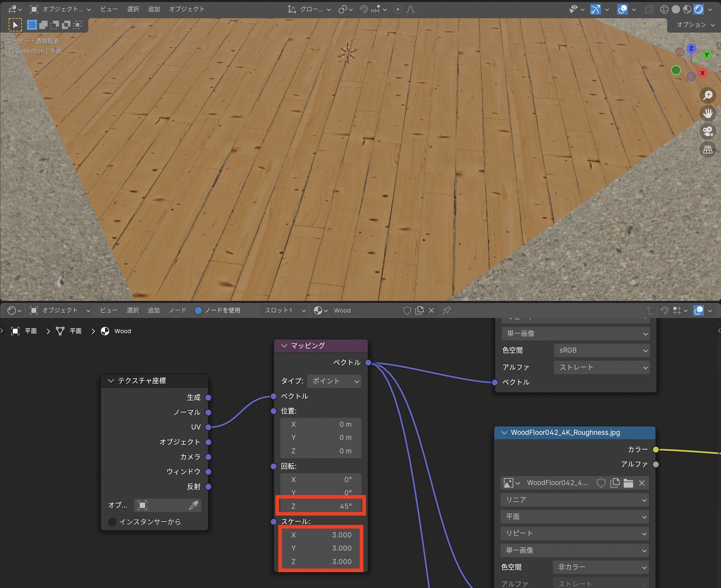Click fake user shield icon beside Wood
The image size is (721, 588).
tap(407, 310)
